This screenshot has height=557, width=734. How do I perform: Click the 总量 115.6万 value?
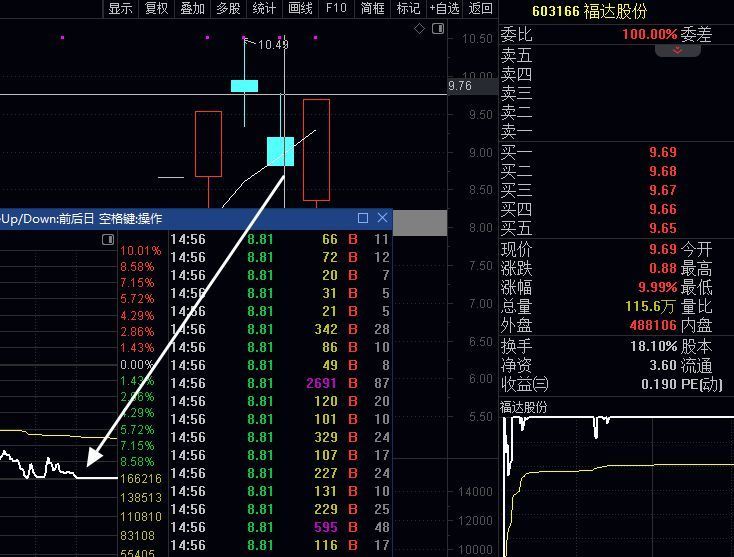click(650, 307)
